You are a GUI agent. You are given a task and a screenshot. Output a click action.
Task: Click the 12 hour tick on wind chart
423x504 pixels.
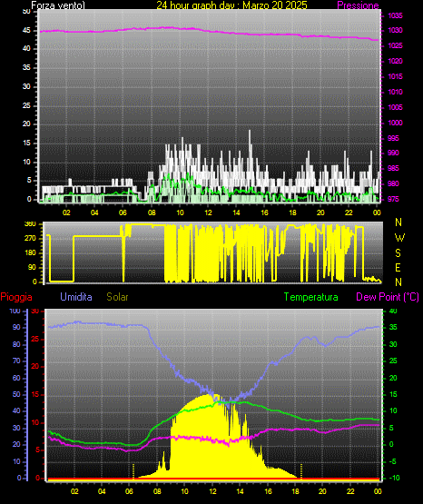pyautogui.click(x=208, y=212)
